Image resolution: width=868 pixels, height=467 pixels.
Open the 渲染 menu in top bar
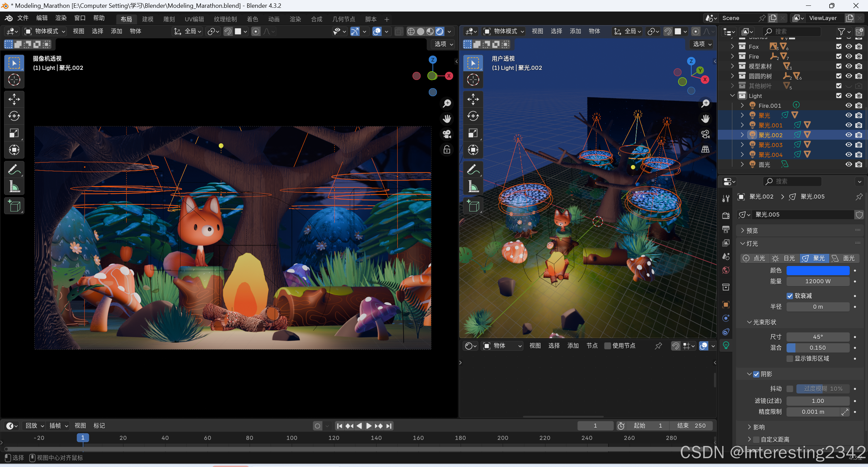pyautogui.click(x=61, y=18)
